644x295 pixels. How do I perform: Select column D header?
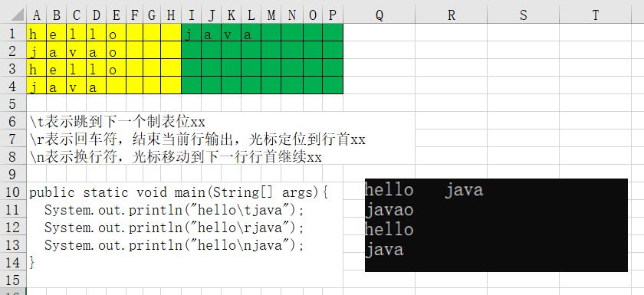click(96, 15)
